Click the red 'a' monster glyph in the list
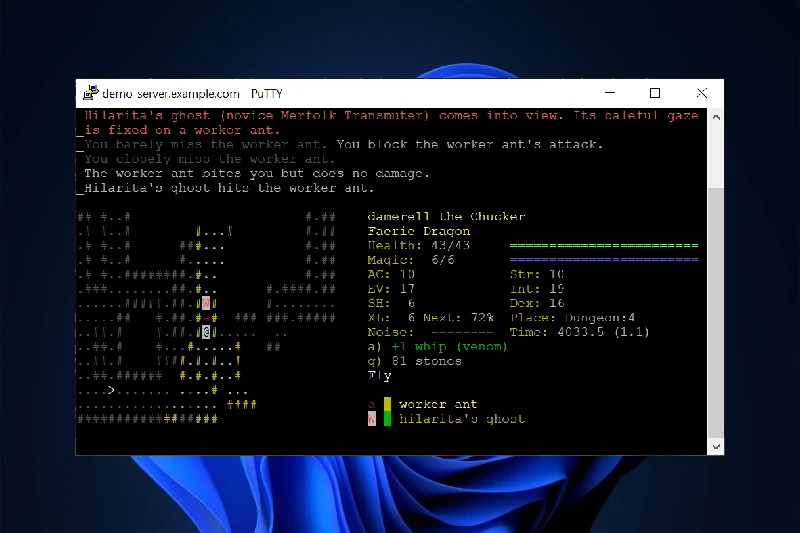Image resolution: width=800 pixels, height=533 pixels. pos(373,405)
